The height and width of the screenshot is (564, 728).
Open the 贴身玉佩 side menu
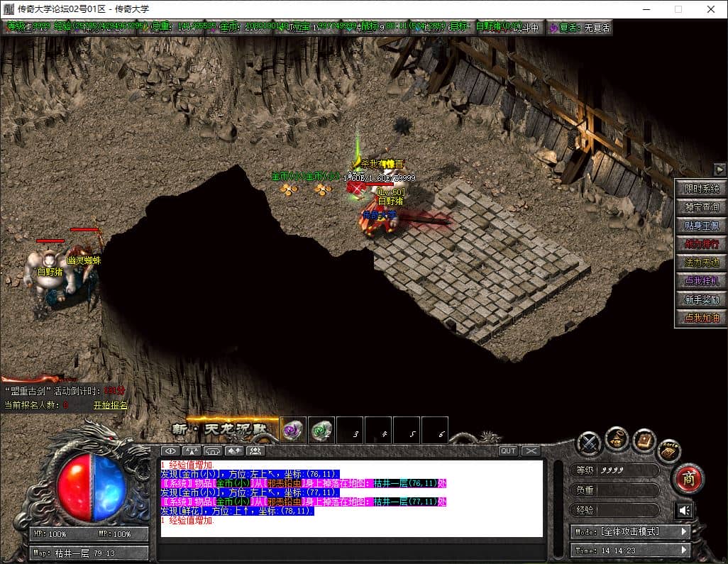[x=701, y=226]
